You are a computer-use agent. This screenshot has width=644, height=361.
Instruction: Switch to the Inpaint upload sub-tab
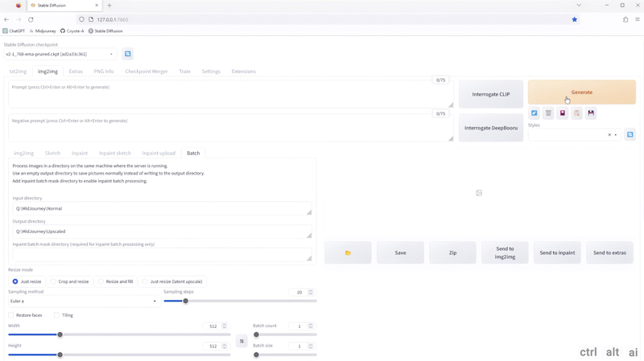coord(159,153)
